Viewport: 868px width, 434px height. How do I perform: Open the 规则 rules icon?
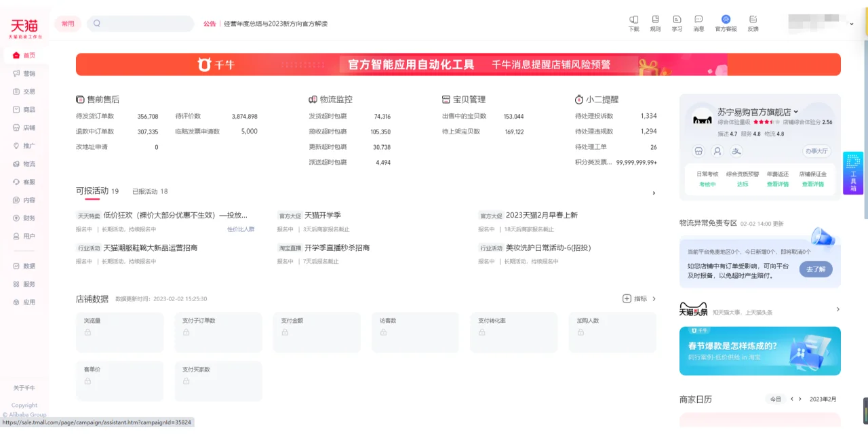[x=655, y=19]
